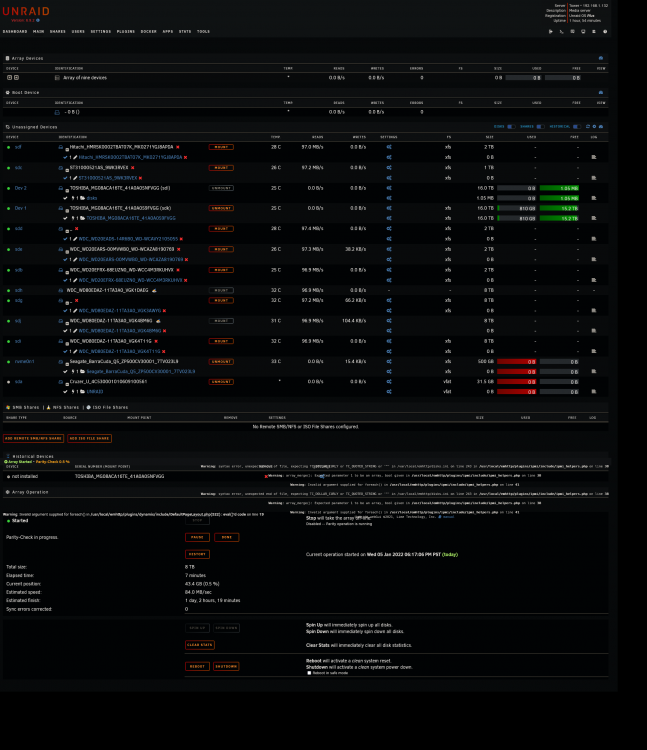Browse the disks share link under Dev 2

point(92,198)
